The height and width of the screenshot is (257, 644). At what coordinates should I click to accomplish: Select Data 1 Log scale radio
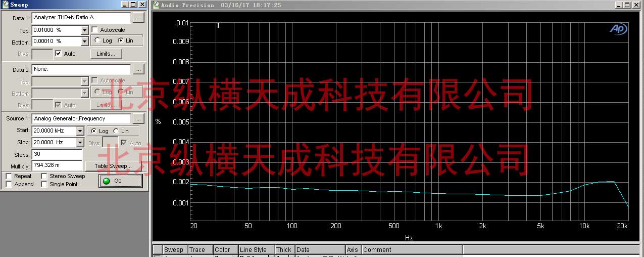[x=97, y=40]
